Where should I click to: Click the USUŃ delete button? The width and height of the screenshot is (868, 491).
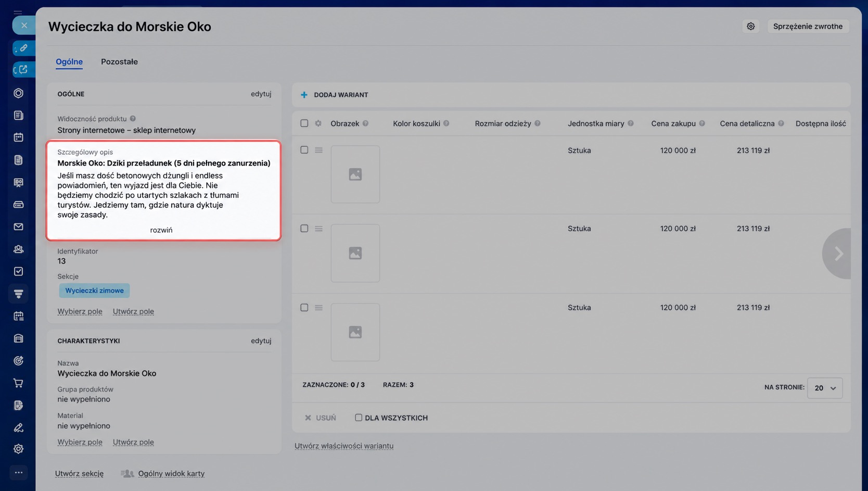coord(321,418)
